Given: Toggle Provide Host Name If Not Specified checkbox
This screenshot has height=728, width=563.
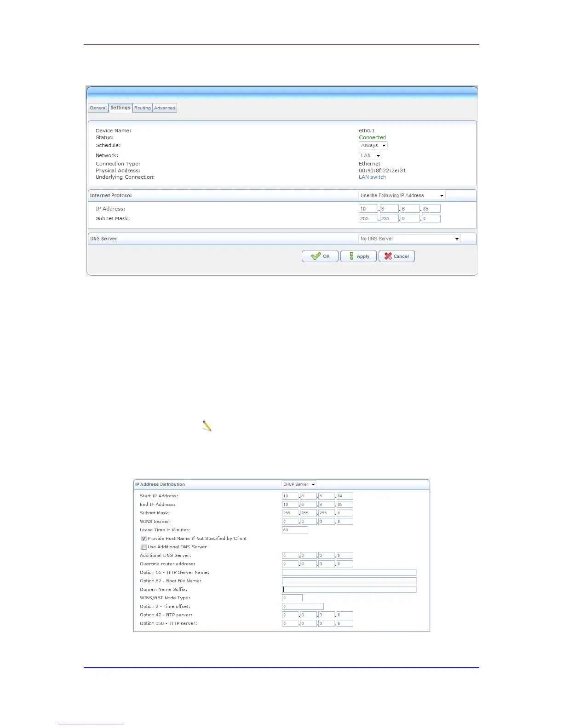Looking at the screenshot, I should (144, 539).
